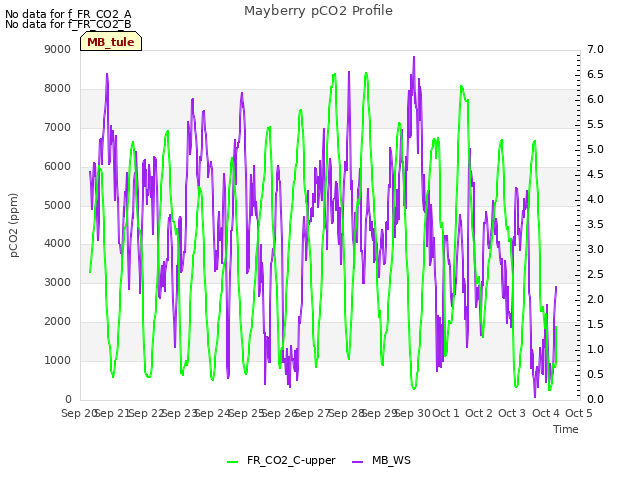
Task: Click the green FR_CO2_C-upper legend swatch
Action: 232,461
